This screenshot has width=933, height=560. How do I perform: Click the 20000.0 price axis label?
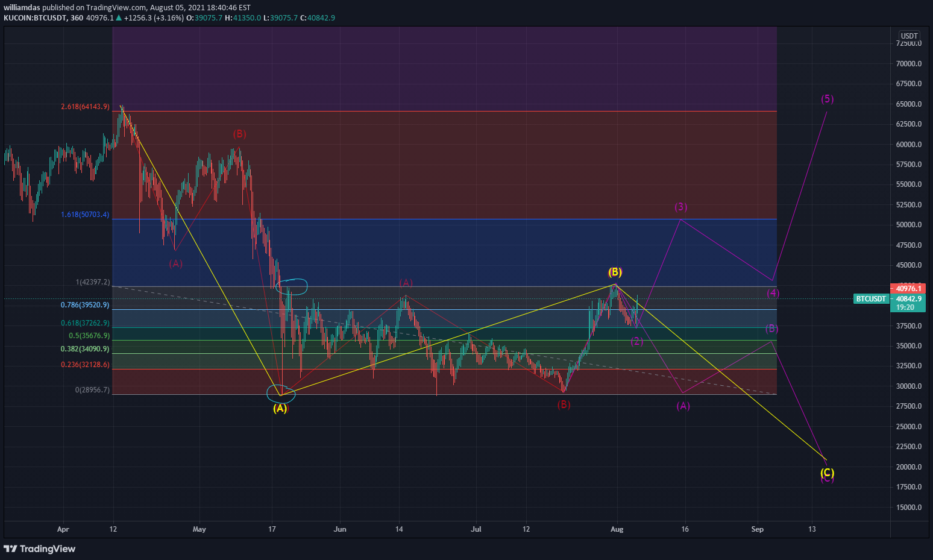(x=909, y=467)
